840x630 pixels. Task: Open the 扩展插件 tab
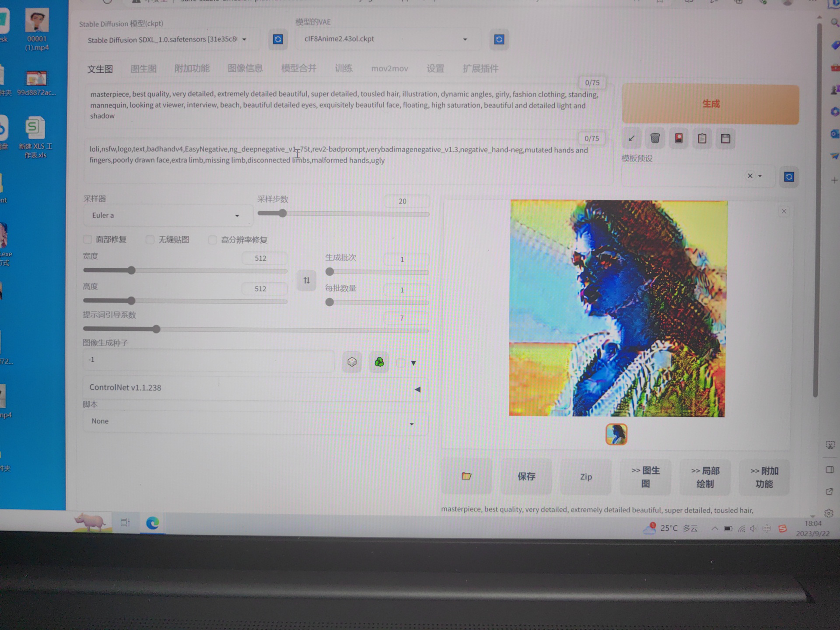tap(480, 69)
